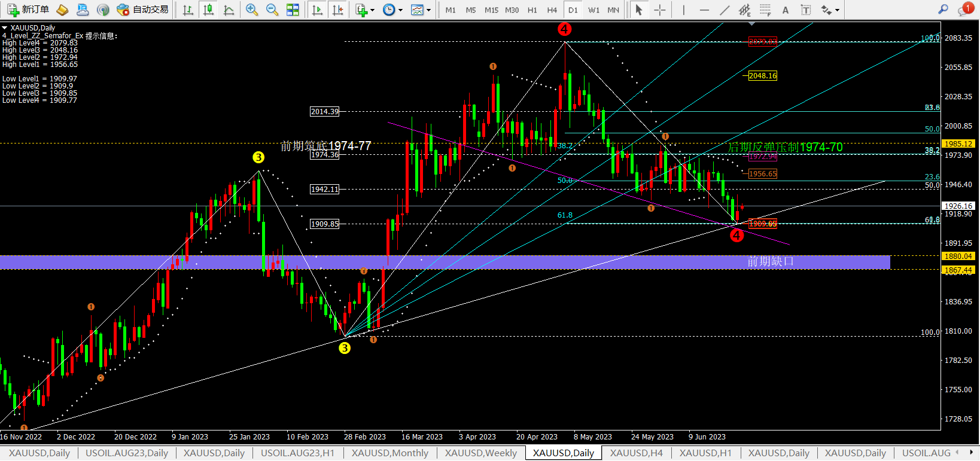Zoom out of the chart
Image resolution: width=980 pixels, height=461 pixels.
pyautogui.click(x=272, y=10)
